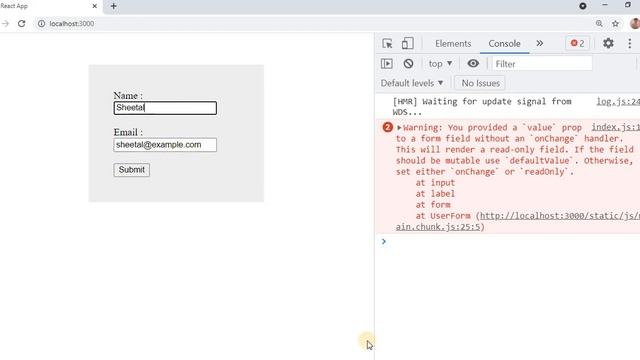Click the recording indicator in title bar

click(583, 6)
